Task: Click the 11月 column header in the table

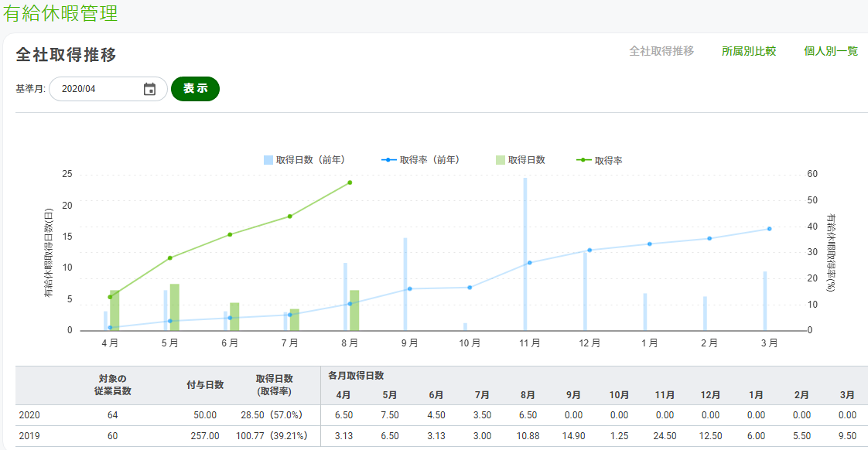Action: click(665, 395)
